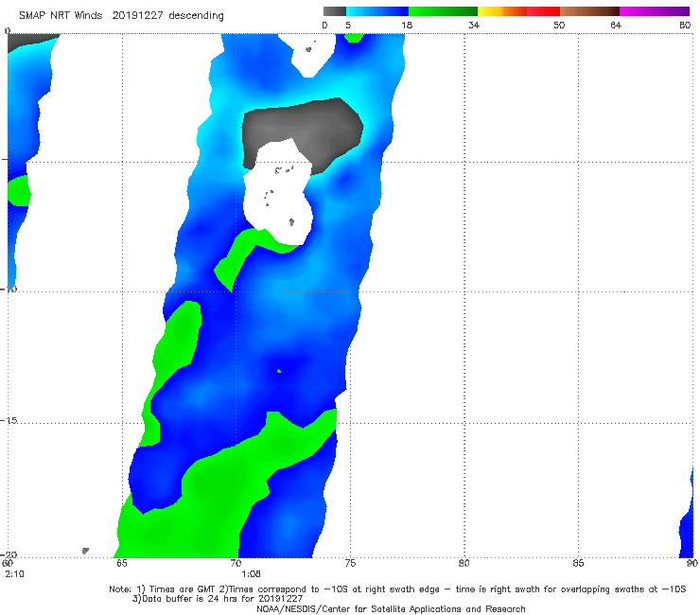Click the '18' label under the color bar
The width and height of the screenshot is (700, 615).
point(407,26)
